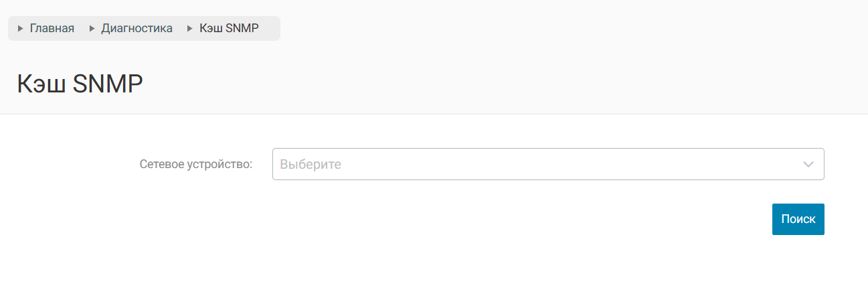The image size is (868, 300).
Task: Click the arrow icon before Главная
Action: pos(20,29)
